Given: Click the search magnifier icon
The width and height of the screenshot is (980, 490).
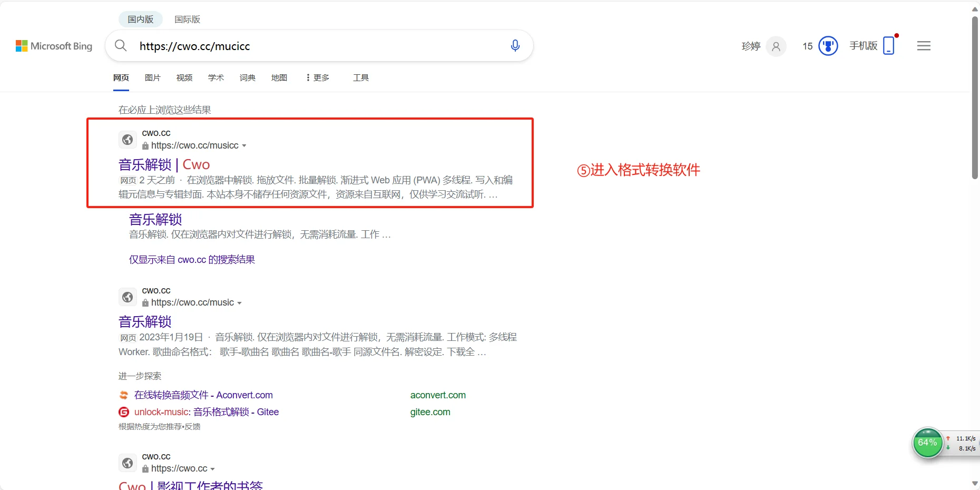Looking at the screenshot, I should [121, 46].
